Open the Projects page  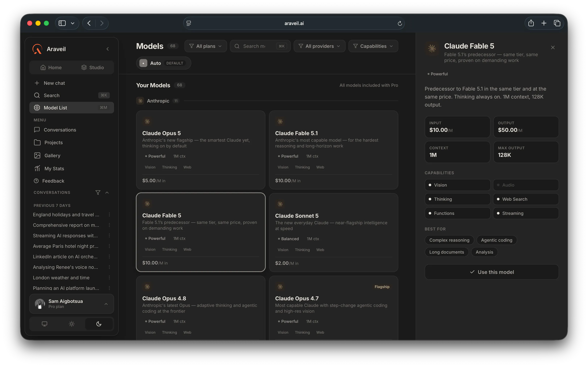click(x=72, y=143)
